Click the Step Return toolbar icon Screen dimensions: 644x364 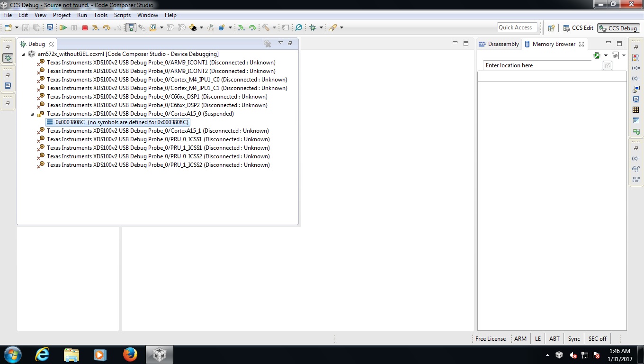[x=118, y=27]
